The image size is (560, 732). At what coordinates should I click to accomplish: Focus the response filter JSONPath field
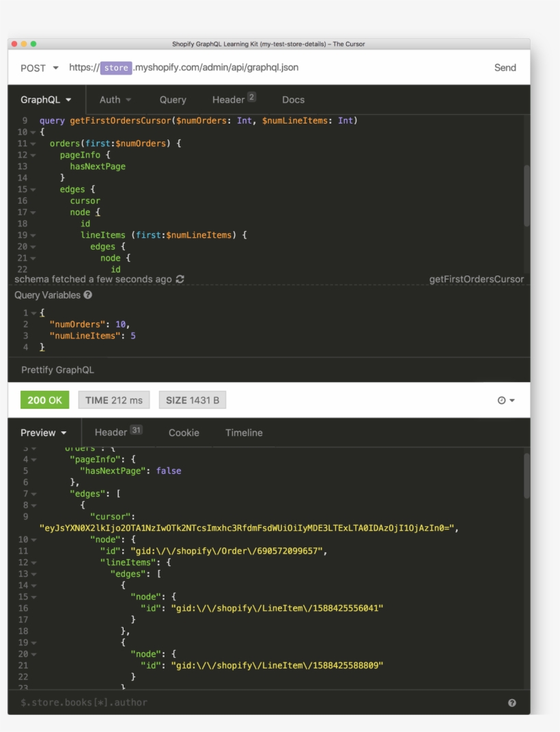tap(261, 703)
